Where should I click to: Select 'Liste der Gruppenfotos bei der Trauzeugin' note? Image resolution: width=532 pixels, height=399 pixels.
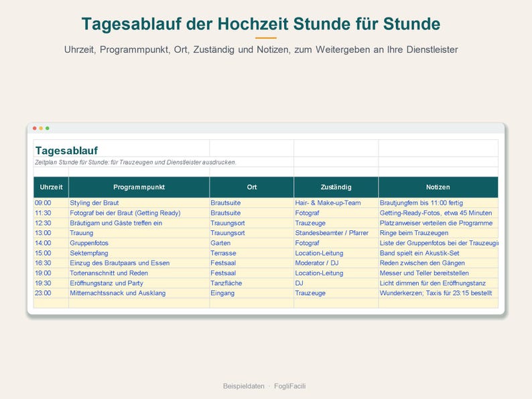(438, 243)
